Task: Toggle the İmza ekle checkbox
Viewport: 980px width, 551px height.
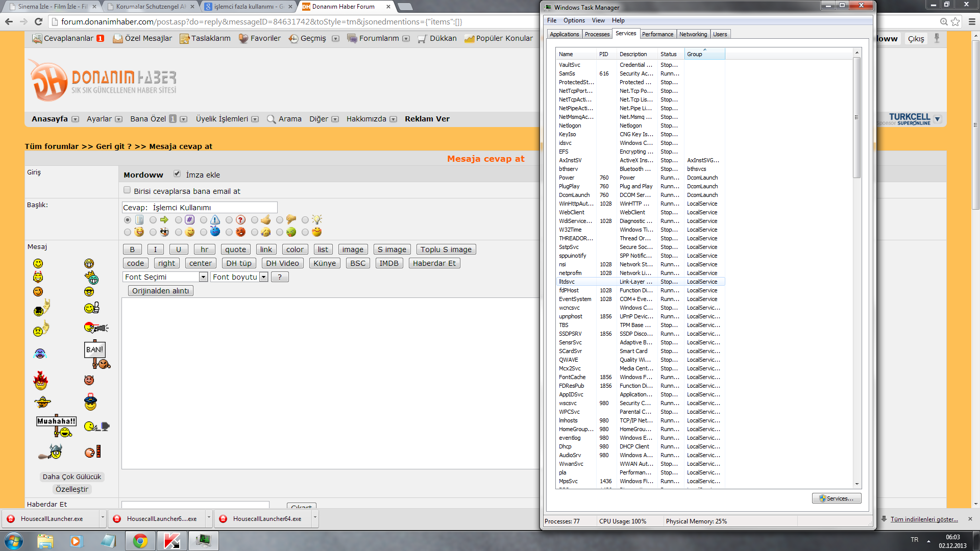Action: click(177, 173)
